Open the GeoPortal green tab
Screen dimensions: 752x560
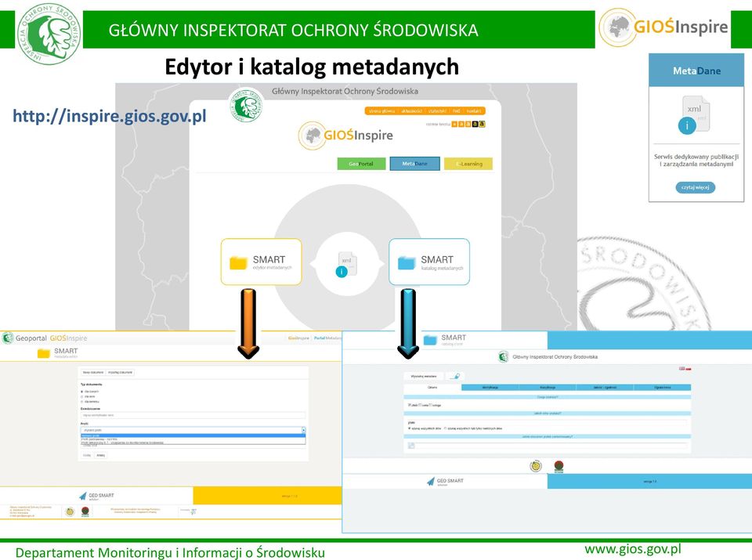(x=361, y=164)
